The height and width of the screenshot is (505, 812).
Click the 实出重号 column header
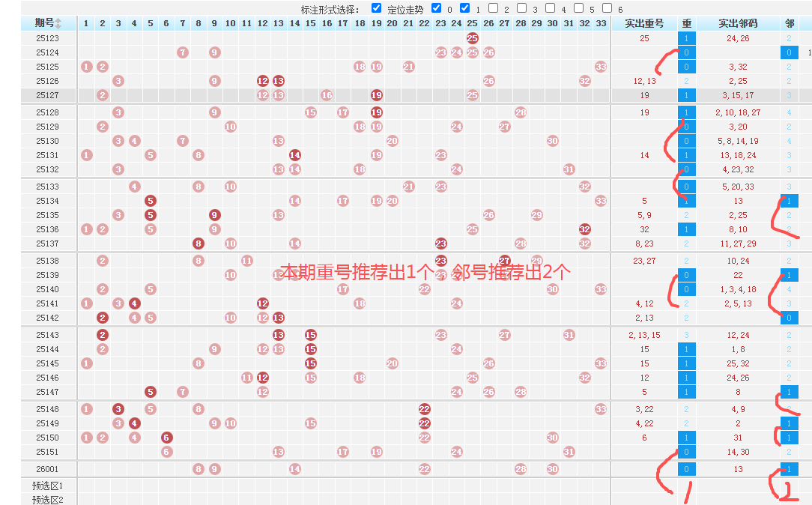[644, 23]
